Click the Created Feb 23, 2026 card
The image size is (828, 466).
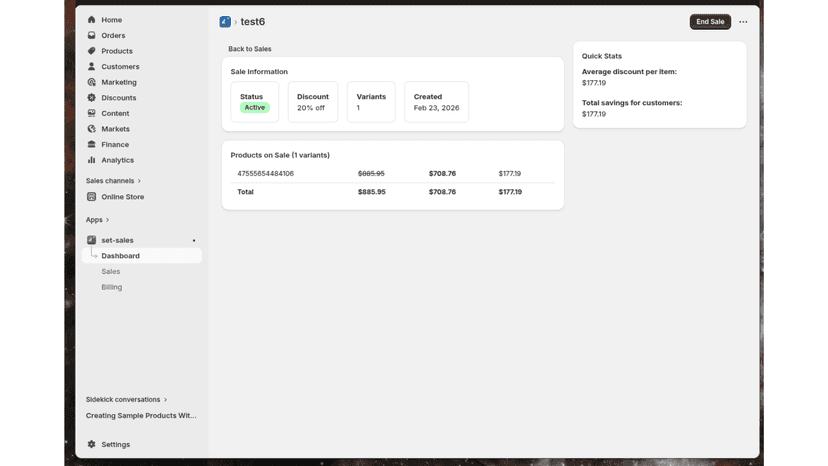[x=436, y=102]
